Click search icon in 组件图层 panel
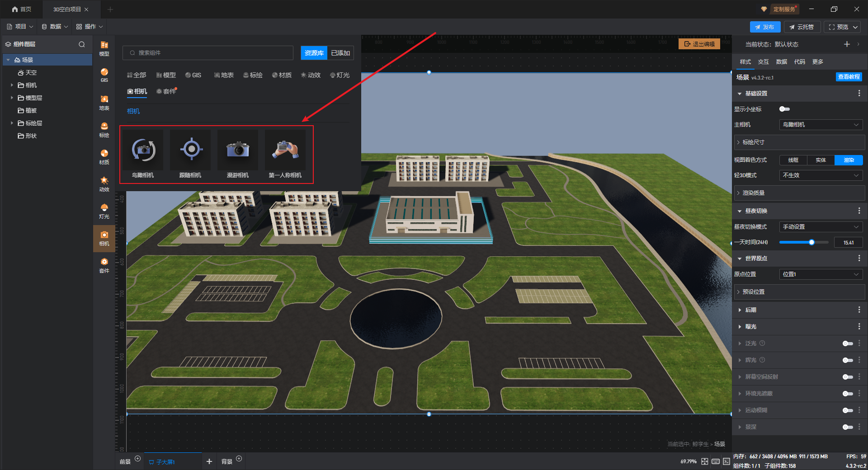868x470 pixels. (82, 44)
